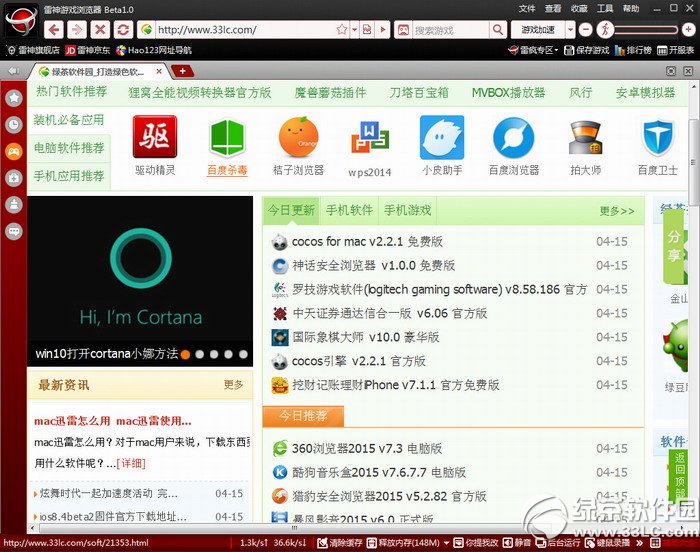Viewport: 700px width, 552px height.
Task: Stop loading with the X toolbar button
Action: coord(100,30)
